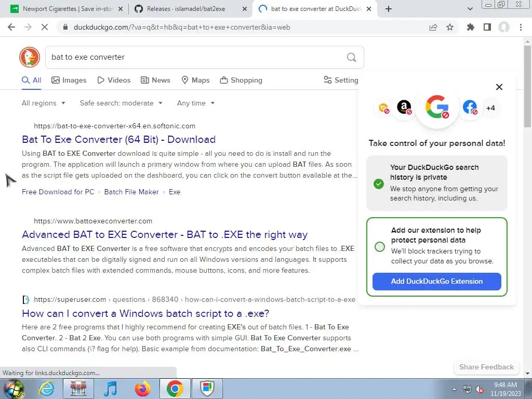
Task: Click Share Feedback button
Action: pos(486,367)
